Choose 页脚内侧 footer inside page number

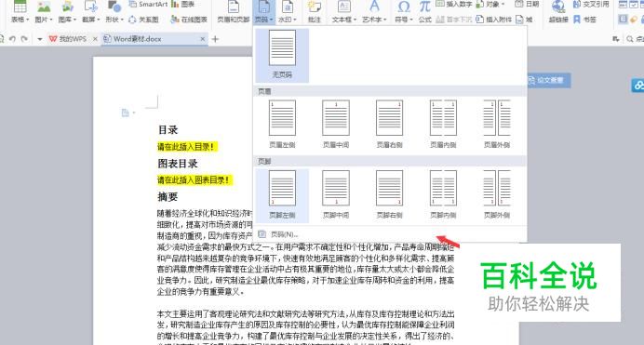point(443,194)
